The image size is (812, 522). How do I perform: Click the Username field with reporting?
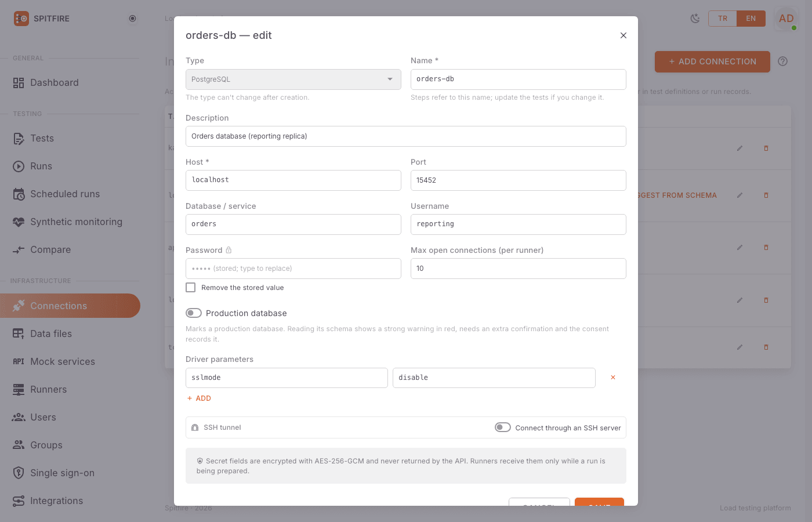[x=518, y=224]
